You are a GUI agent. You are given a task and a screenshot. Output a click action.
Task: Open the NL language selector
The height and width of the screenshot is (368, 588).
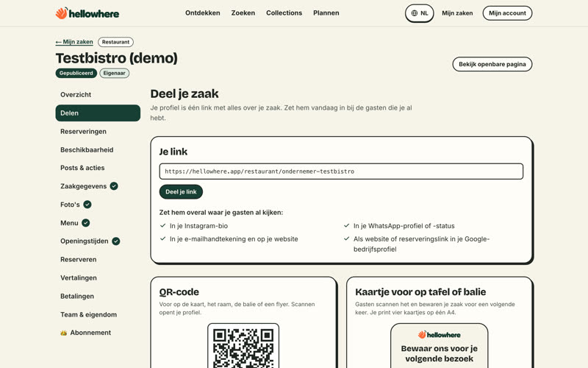[x=419, y=13]
